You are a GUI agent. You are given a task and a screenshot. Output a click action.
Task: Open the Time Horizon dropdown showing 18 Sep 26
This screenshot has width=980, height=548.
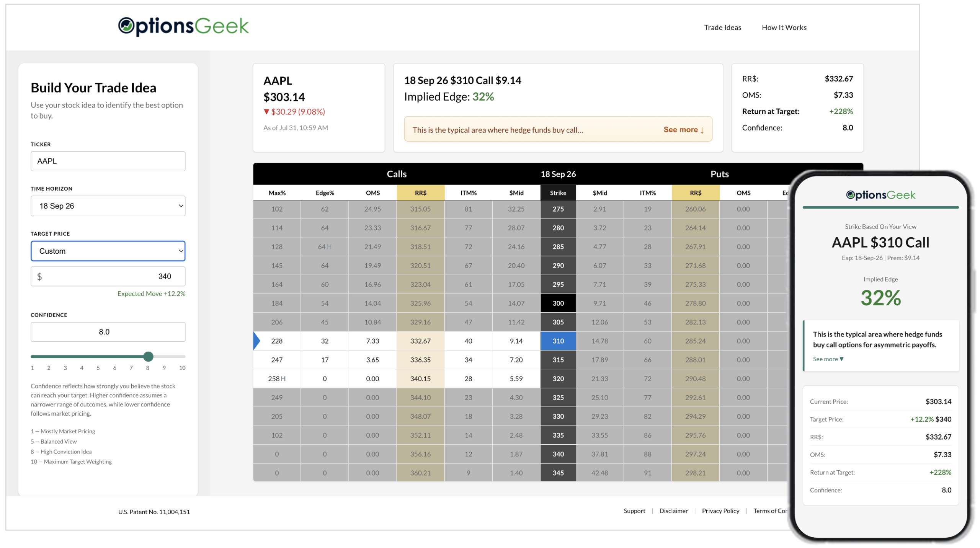(108, 206)
